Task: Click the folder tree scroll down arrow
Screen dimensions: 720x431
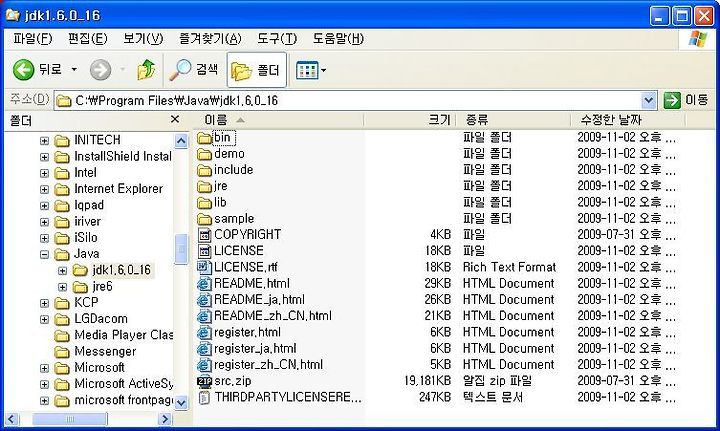Action: (181, 403)
